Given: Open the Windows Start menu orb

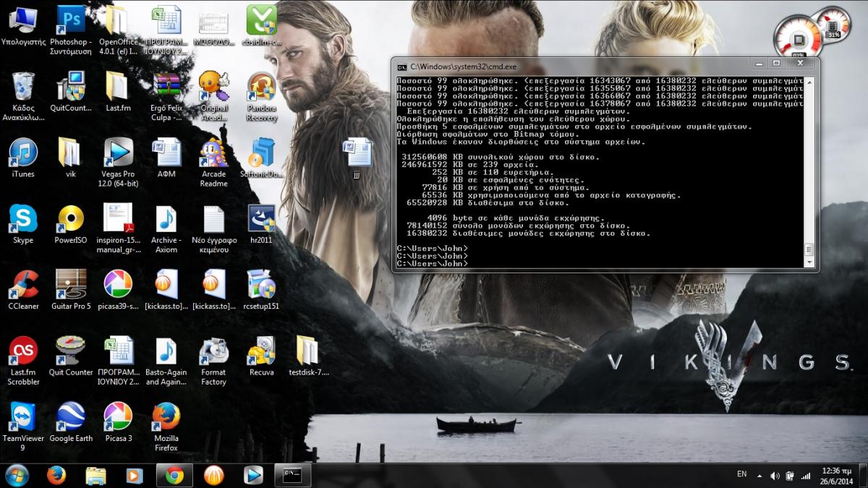Looking at the screenshot, I should click(x=17, y=475).
